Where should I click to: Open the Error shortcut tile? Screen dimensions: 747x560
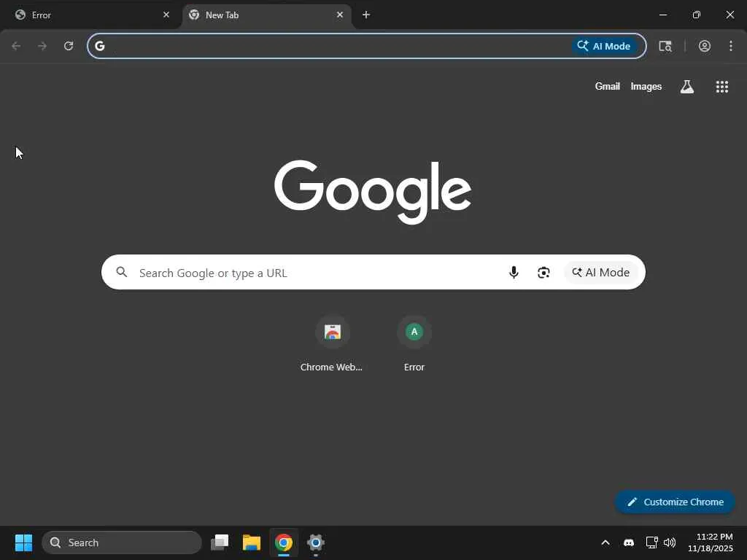coord(414,344)
